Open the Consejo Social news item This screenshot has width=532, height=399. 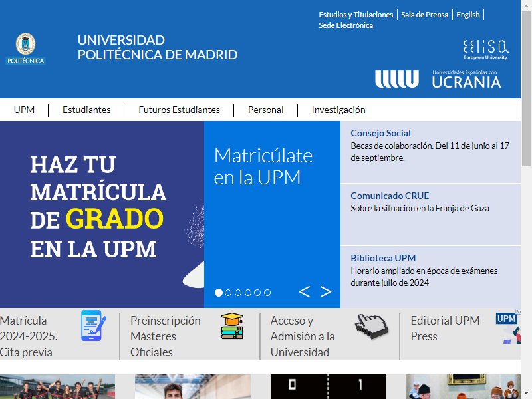coord(380,133)
